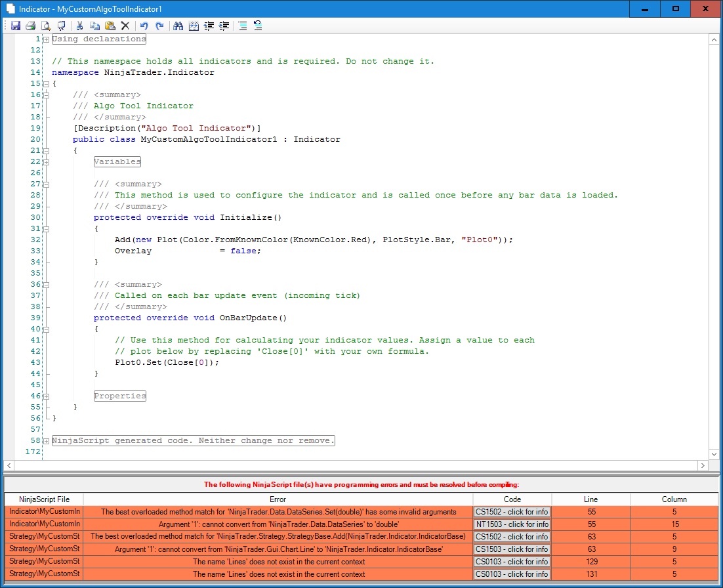Expand the NinjaScript generated code region

click(x=46, y=441)
